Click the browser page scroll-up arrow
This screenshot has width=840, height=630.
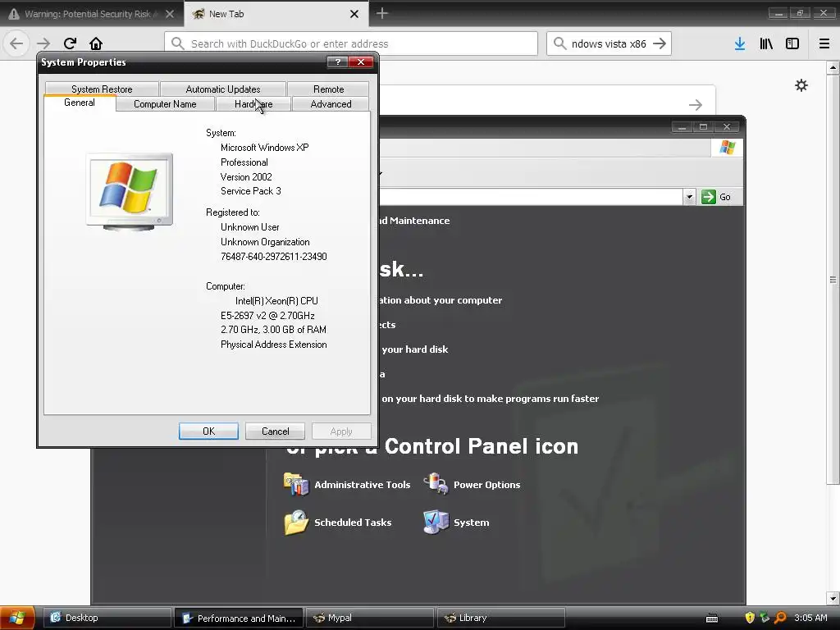tap(833, 67)
